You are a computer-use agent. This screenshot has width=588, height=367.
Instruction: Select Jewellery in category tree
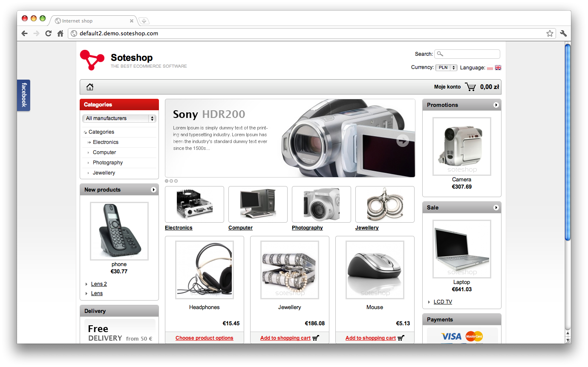(x=104, y=173)
